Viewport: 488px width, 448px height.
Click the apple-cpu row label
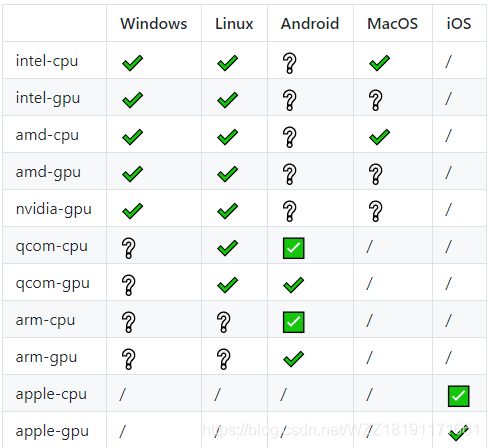click(x=51, y=395)
